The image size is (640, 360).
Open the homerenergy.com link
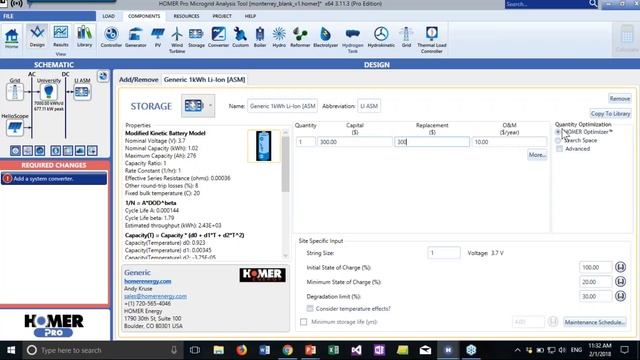tap(148, 281)
